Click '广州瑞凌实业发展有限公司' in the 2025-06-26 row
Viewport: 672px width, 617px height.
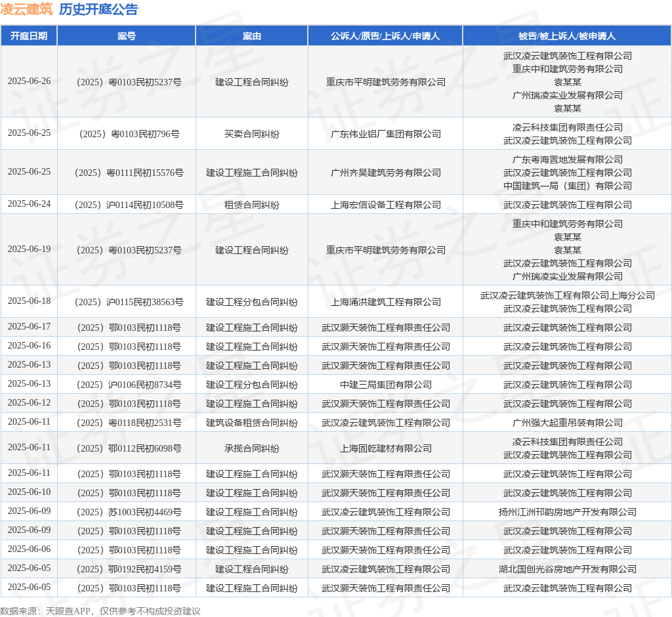point(568,95)
